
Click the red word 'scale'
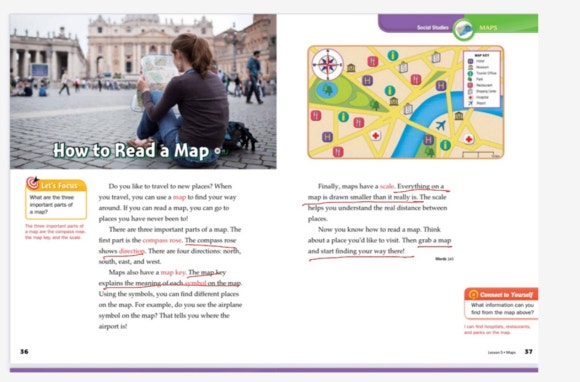[387, 186]
